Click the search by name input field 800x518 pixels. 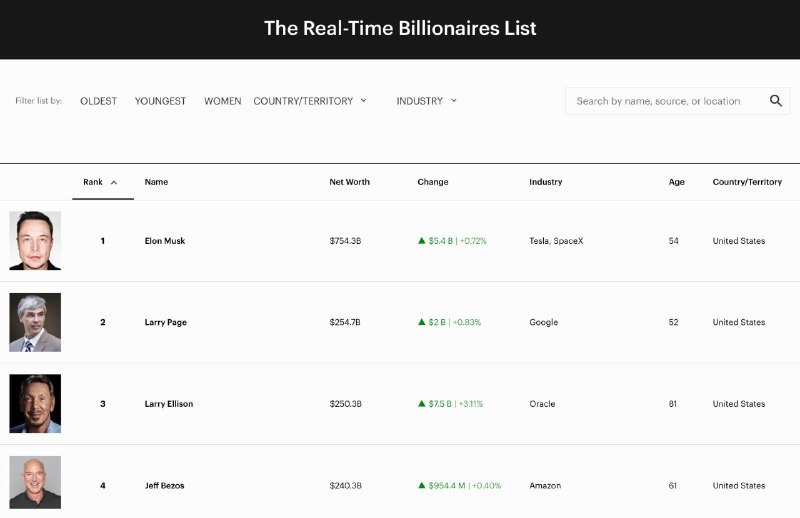665,101
